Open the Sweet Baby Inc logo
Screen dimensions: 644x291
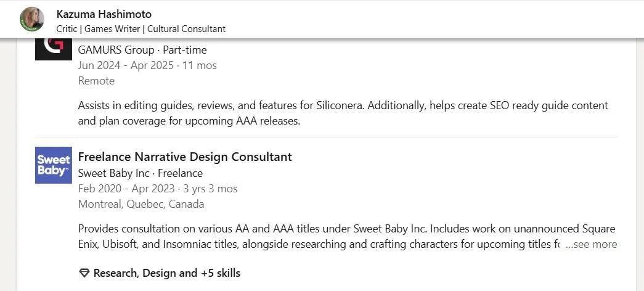(53, 165)
